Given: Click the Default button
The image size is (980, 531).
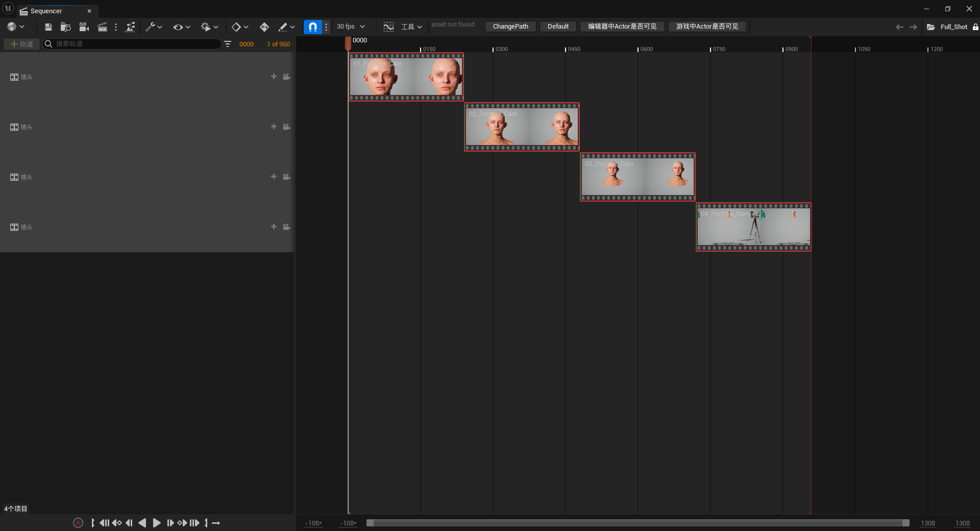Looking at the screenshot, I should click(557, 27).
